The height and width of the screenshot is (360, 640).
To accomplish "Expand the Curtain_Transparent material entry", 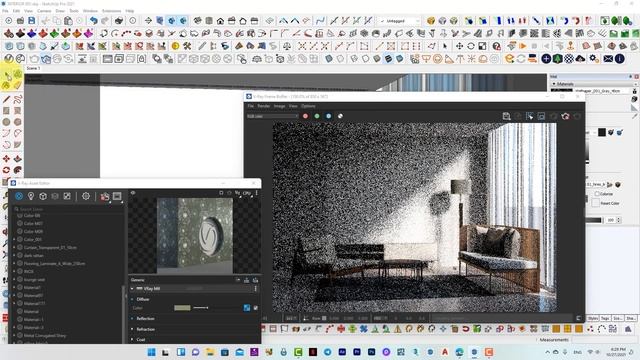I will click(x=14, y=247).
